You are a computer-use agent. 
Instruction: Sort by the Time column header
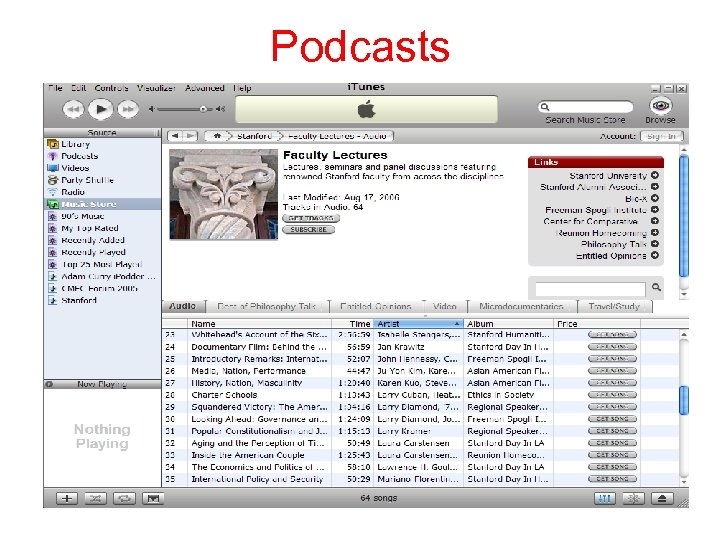click(x=352, y=324)
